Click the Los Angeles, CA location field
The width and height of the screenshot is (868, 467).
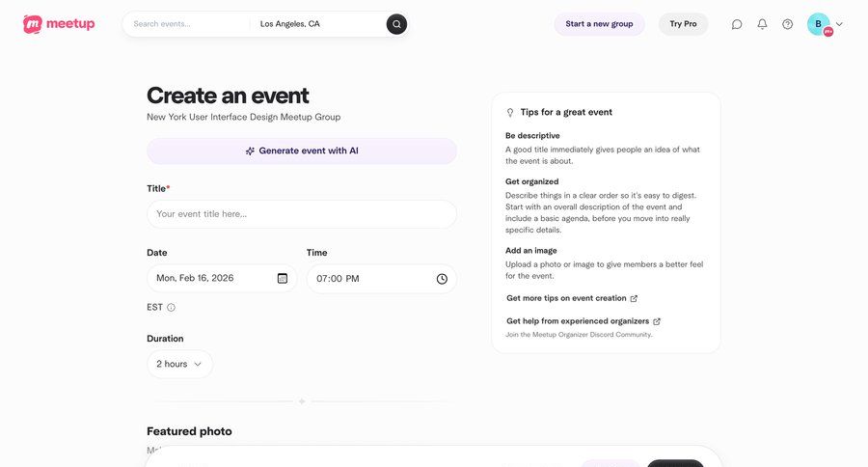coord(318,24)
